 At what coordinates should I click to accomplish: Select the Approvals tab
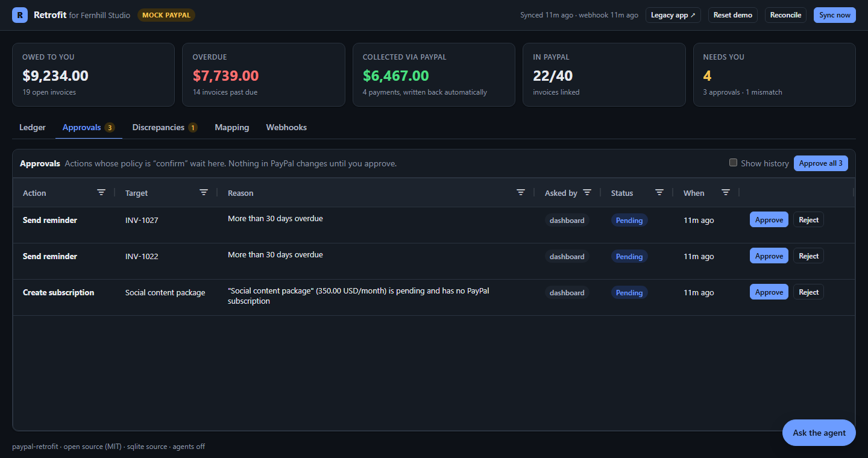tap(89, 127)
